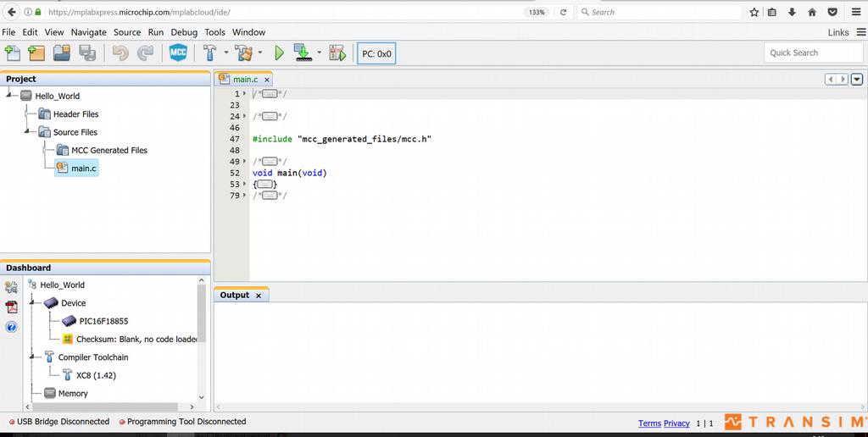The height and width of the screenshot is (437, 868).
Task: Click the Dashboard blue help icon
Action: coord(11,327)
